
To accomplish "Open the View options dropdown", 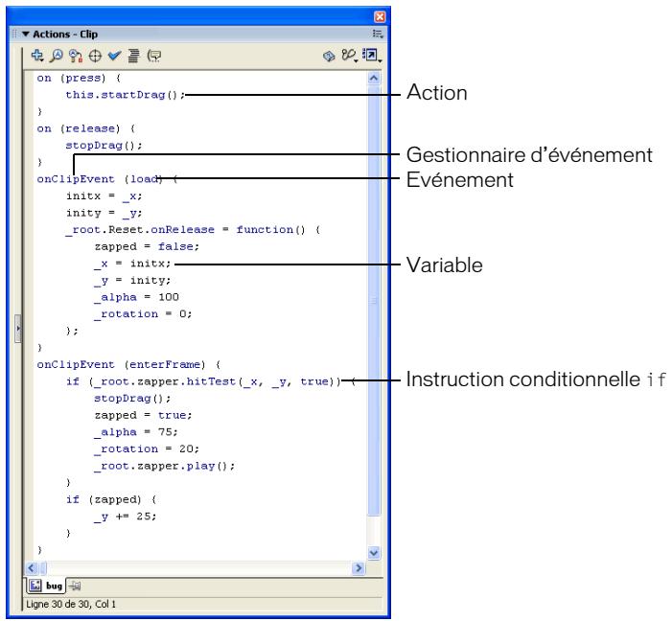I will coord(372,56).
